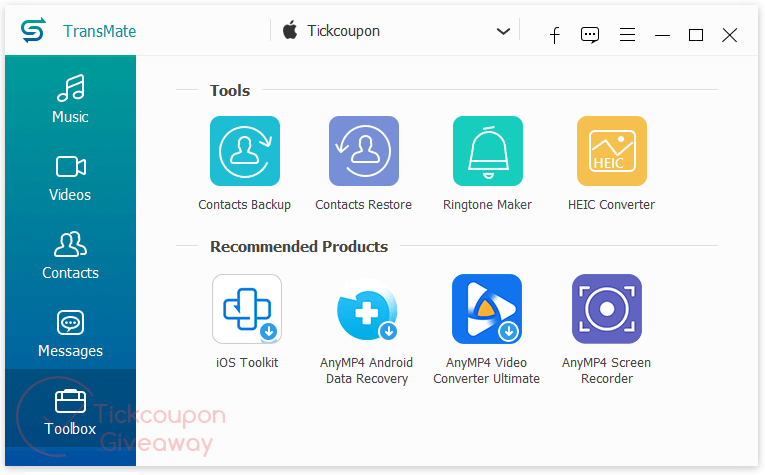Open the Ringtone Maker bell icon
The width and height of the screenshot is (765, 475).
pyautogui.click(x=488, y=151)
